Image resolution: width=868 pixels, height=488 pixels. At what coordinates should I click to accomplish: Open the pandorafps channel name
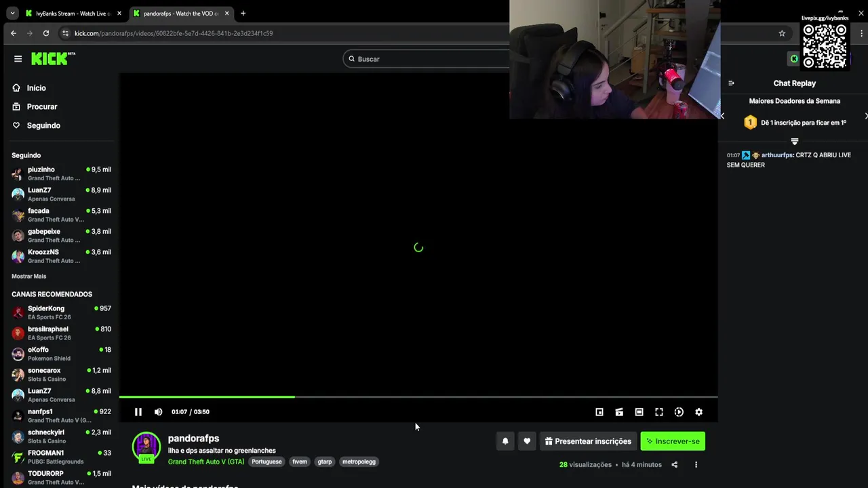coord(193,439)
